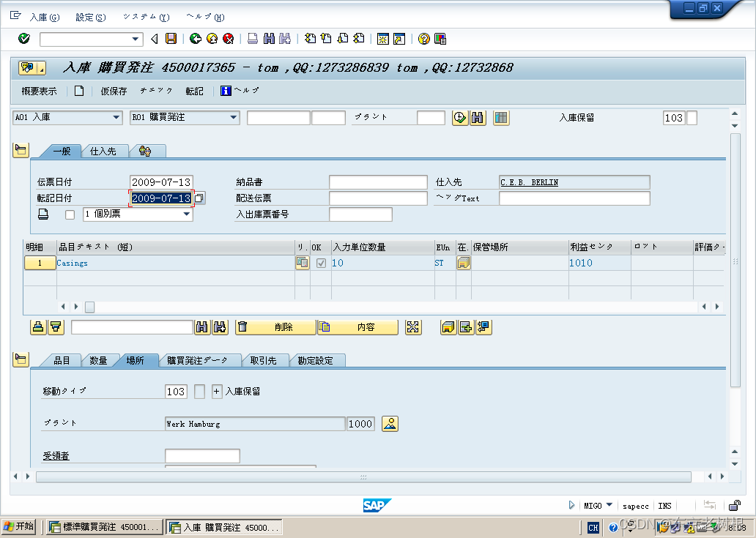Click the yellow Exit arrow icon

[x=212, y=39]
